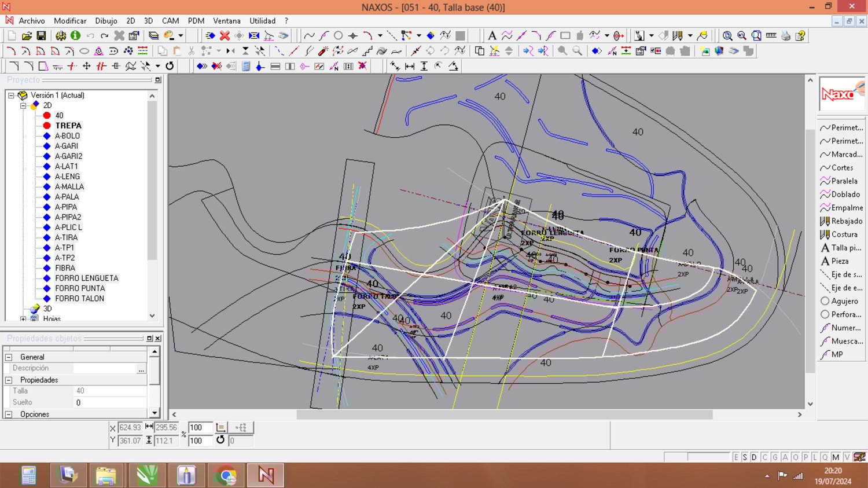Collapse the Propiedades section
The height and width of the screenshot is (488, 868).
click(x=9, y=380)
